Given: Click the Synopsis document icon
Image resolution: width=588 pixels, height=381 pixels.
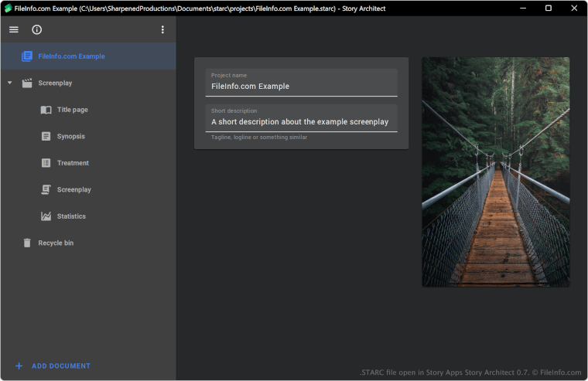Looking at the screenshot, I should click(x=46, y=137).
